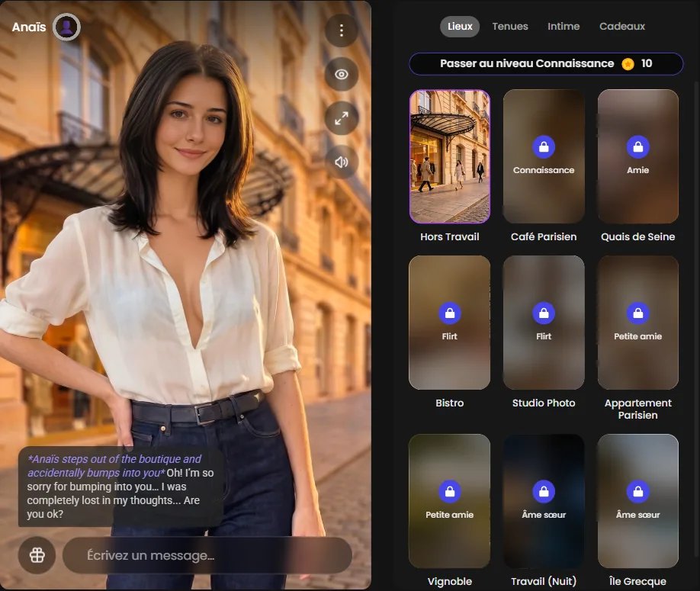Click the gift icon beside the message box
Screen dimensions: 700x591
(x=37, y=555)
